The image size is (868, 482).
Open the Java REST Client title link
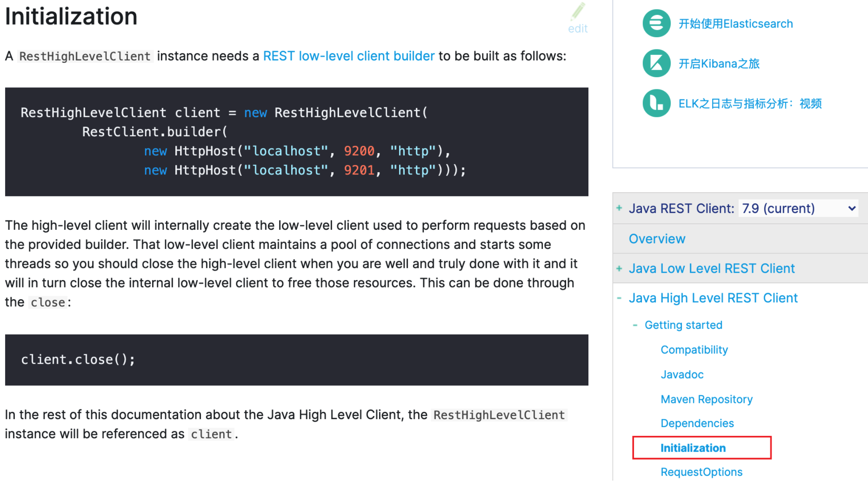[x=681, y=208]
